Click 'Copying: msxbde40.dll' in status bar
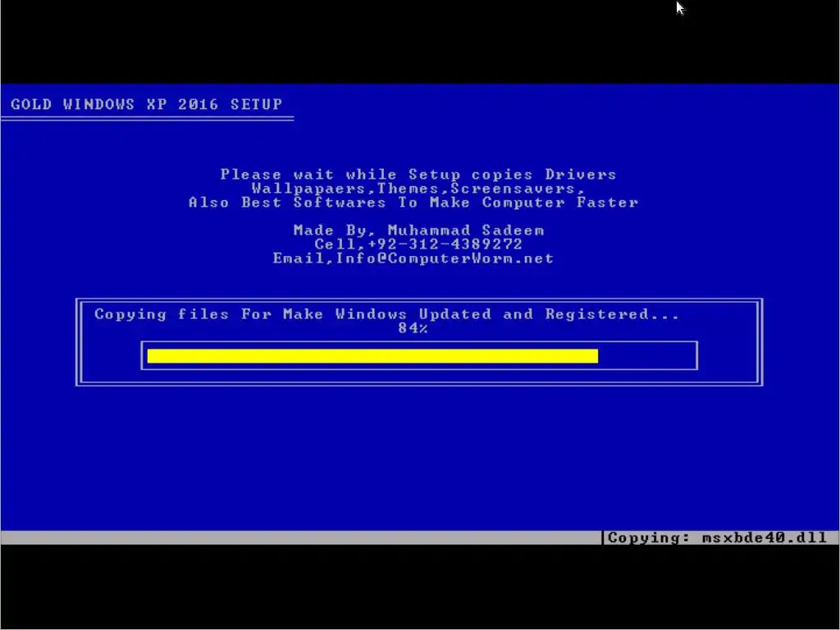The height and width of the screenshot is (630, 840). point(717,537)
